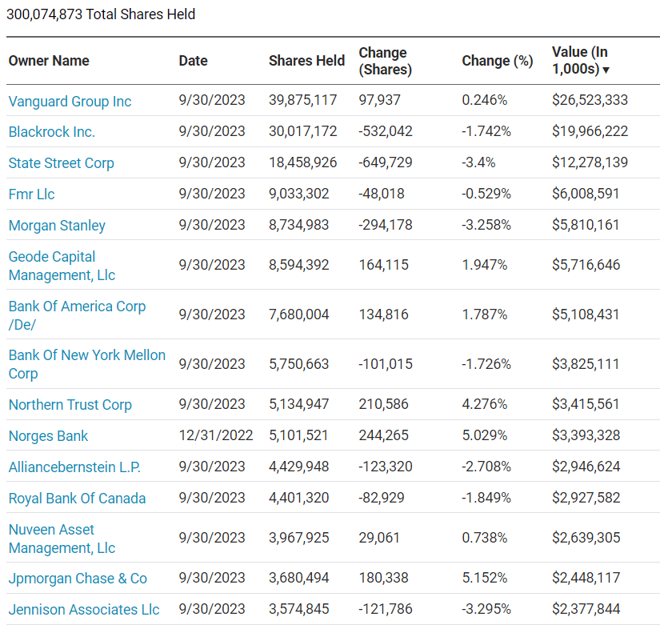Select Bank Of America Corp /De/ link
672x637 pixels.
pyautogui.click(x=77, y=314)
